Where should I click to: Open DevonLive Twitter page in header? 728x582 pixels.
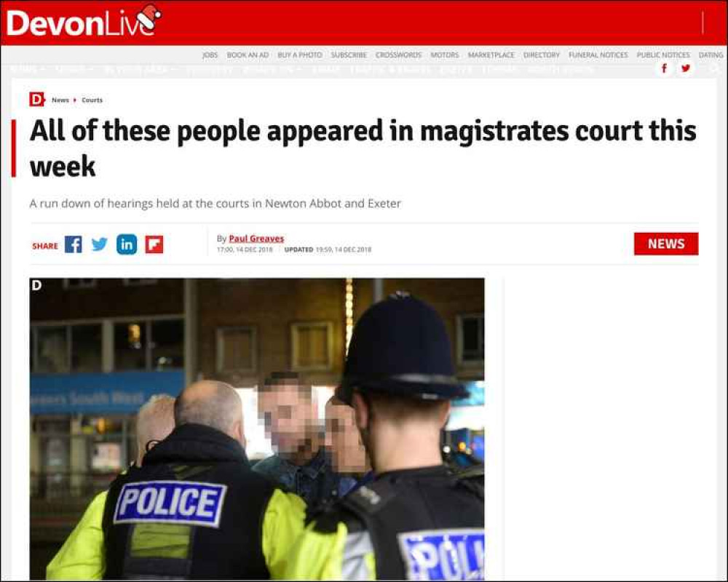[x=685, y=68]
